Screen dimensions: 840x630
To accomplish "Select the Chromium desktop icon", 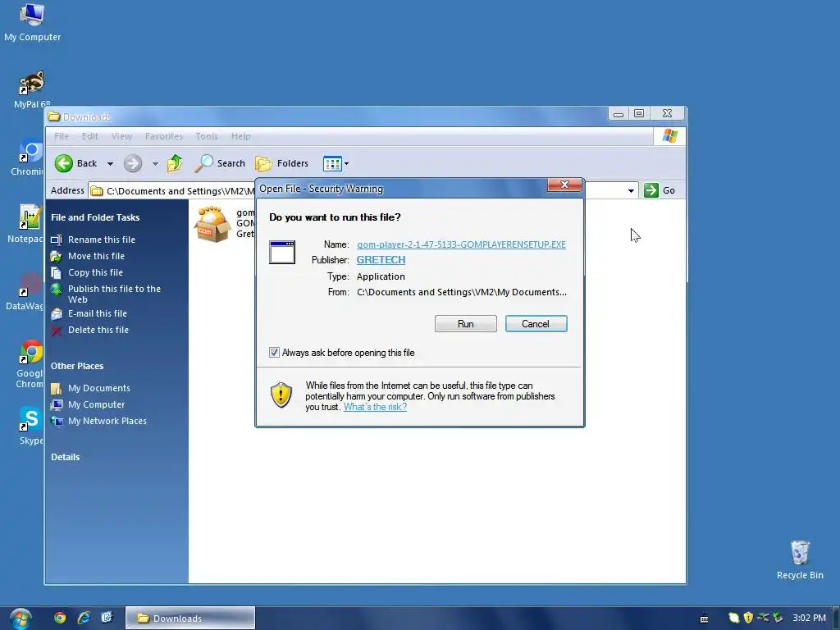I will click(x=28, y=157).
